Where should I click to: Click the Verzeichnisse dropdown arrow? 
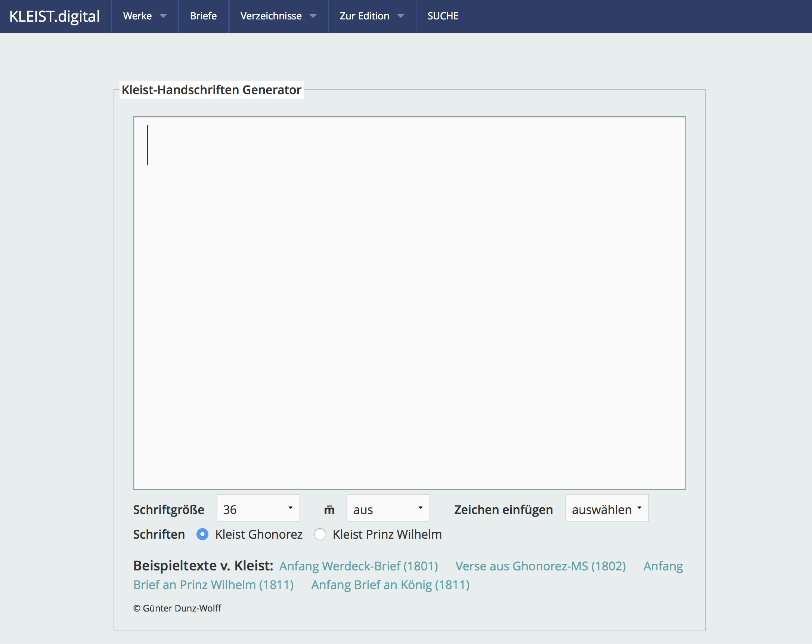[x=313, y=16]
